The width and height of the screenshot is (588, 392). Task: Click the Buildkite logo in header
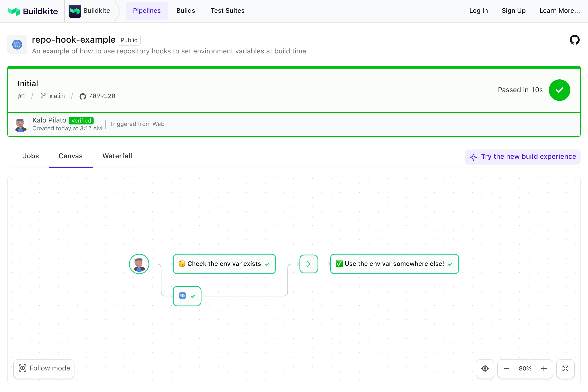33,11
